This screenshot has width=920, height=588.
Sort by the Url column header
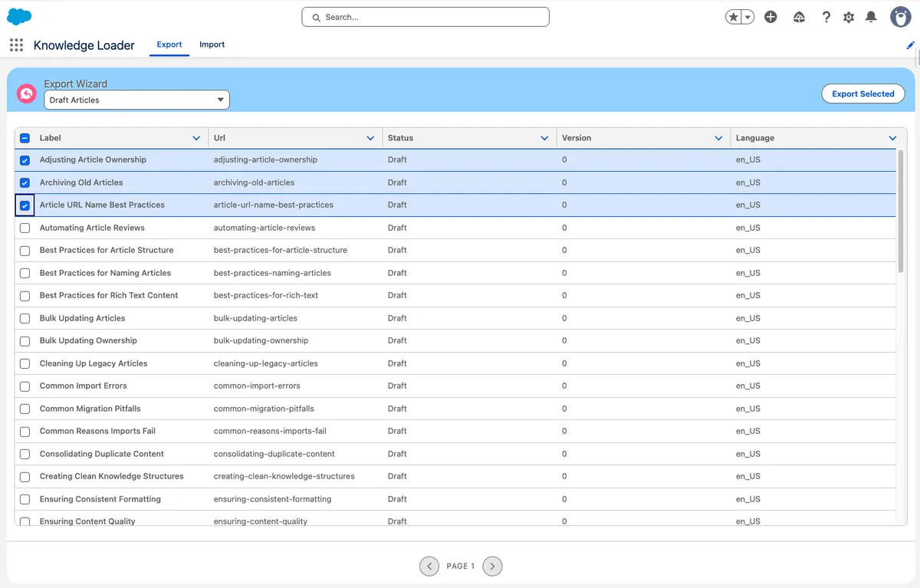click(x=219, y=138)
